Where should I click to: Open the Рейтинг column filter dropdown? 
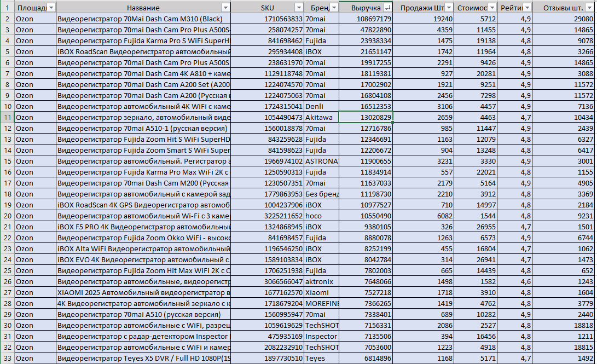527,8
